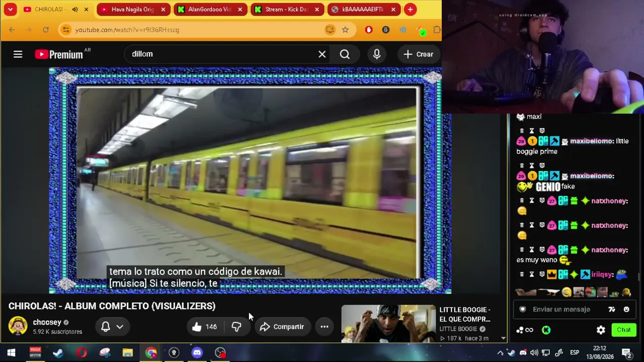Close the Stream - Kick Dashboard tab
This screenshot has height=362, width=644.
pos(317,10)
